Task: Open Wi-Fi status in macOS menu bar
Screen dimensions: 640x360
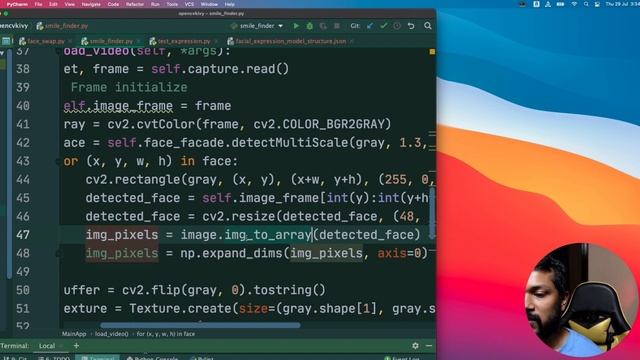Action: (x=574, y=4)
